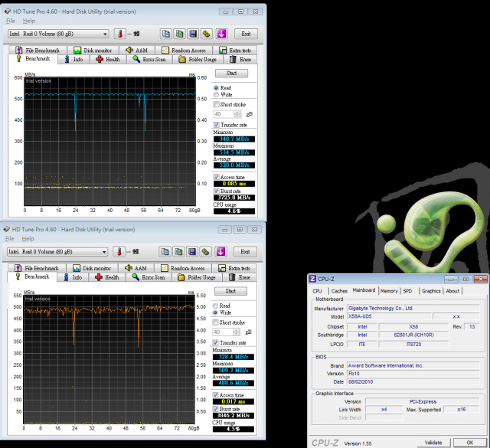
Task: Click temperature icon in bottom HD Tune window
Action: (x=119, y=252)
